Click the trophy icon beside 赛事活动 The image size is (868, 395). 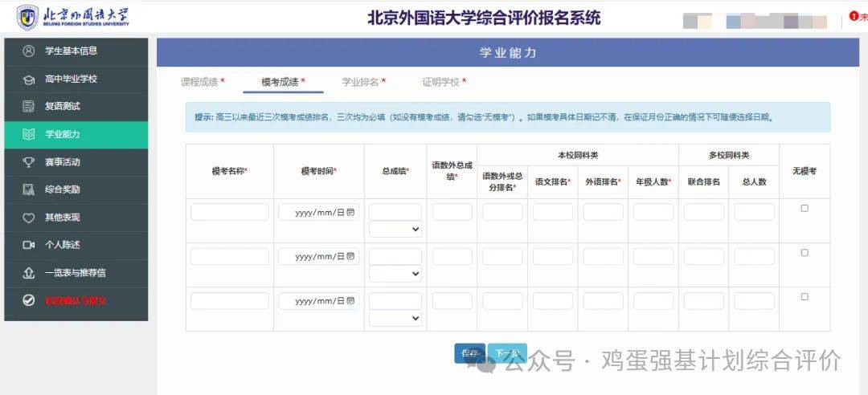tap(29, 162)
